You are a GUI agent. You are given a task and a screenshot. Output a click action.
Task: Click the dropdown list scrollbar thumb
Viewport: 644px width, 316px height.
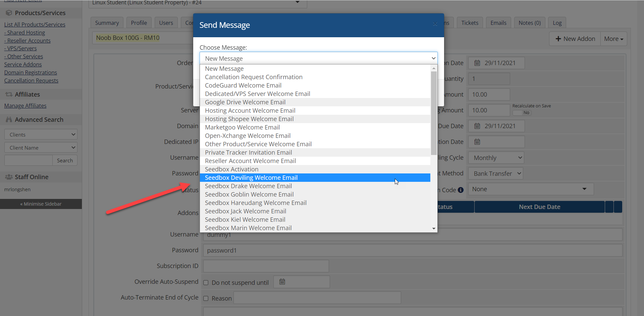[x=434, y=113]
